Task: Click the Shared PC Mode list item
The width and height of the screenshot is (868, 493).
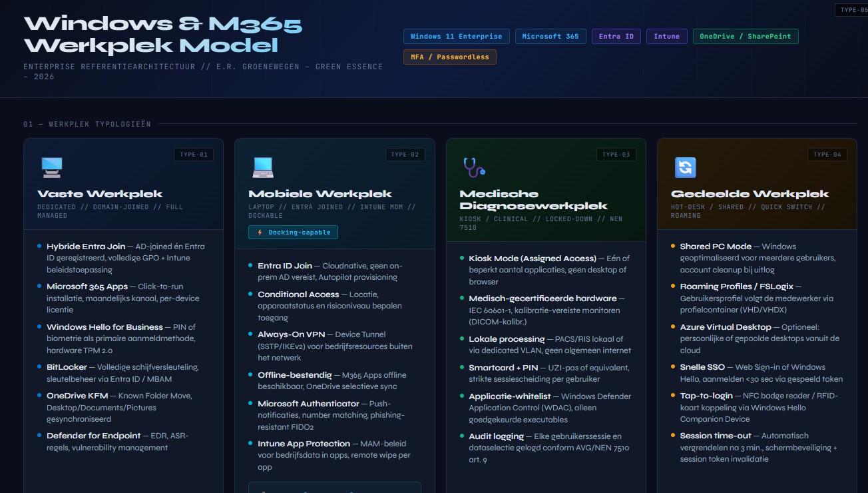Action: [x=757, y=258]
